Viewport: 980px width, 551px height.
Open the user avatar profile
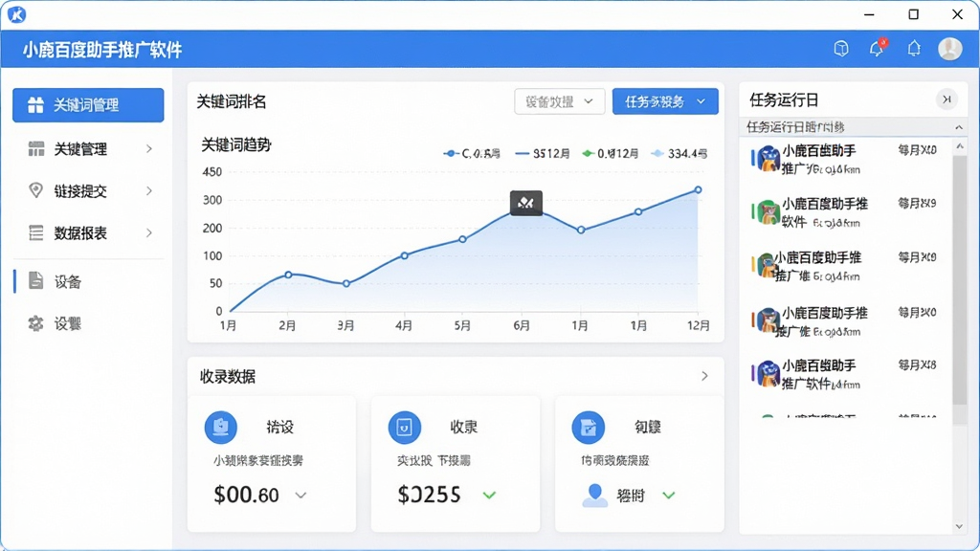tap(950, 48)
